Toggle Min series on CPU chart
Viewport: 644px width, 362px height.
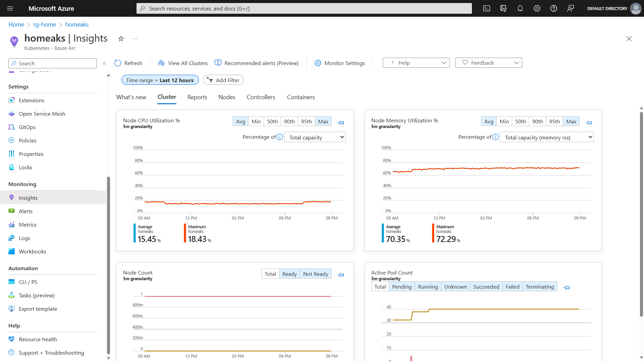(x=256, y=121)
